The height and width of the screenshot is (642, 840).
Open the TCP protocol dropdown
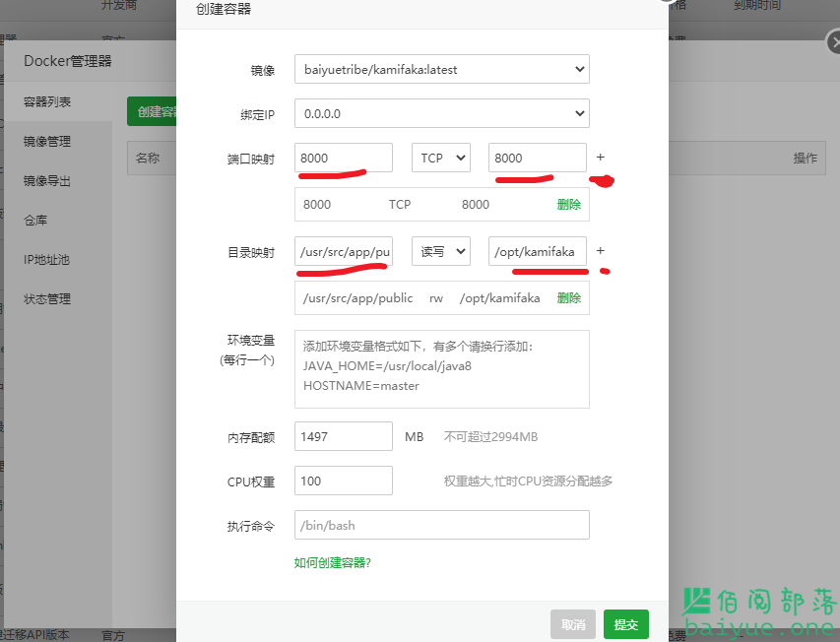[x=441, y=158]
